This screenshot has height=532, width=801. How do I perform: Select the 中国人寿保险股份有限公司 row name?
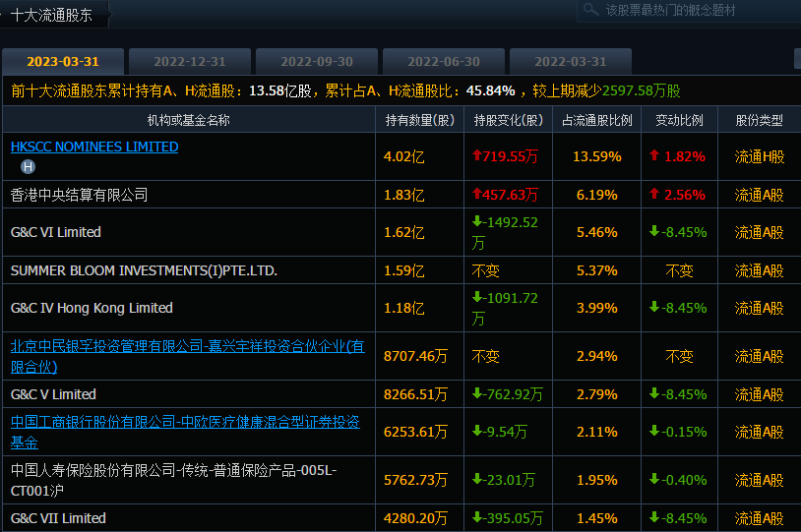[174, 480]
